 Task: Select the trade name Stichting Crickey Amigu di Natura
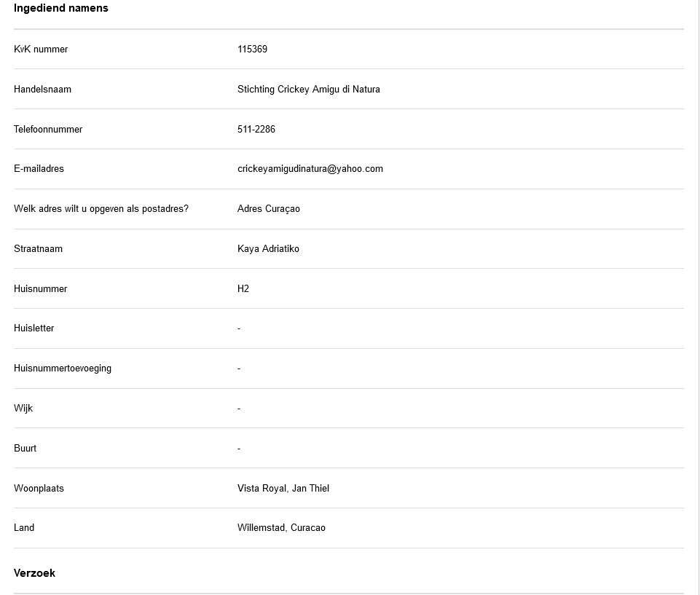tap(308, 90)
